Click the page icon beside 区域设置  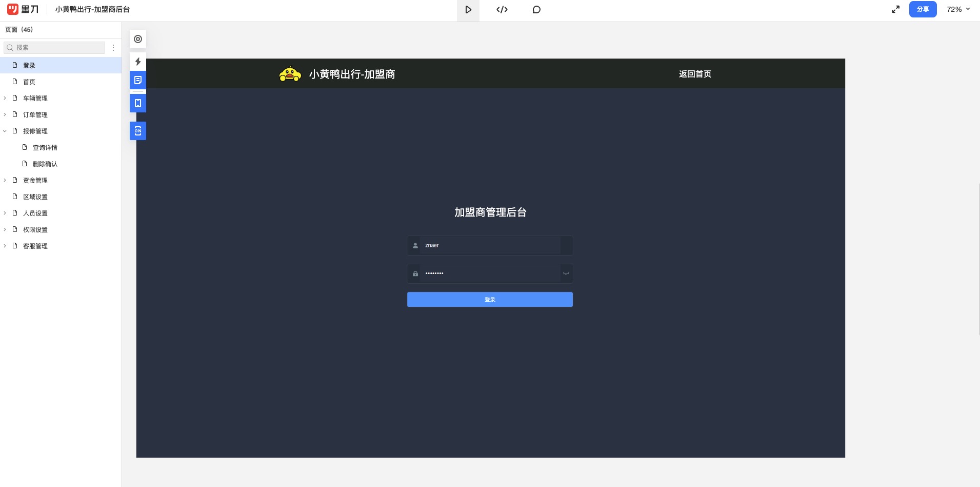(15, 197)
